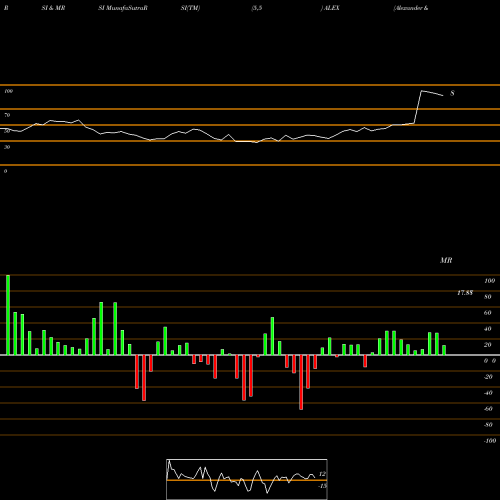
Task: Click the '-60' label on the MR axis
Action: (x=488, y=409)
